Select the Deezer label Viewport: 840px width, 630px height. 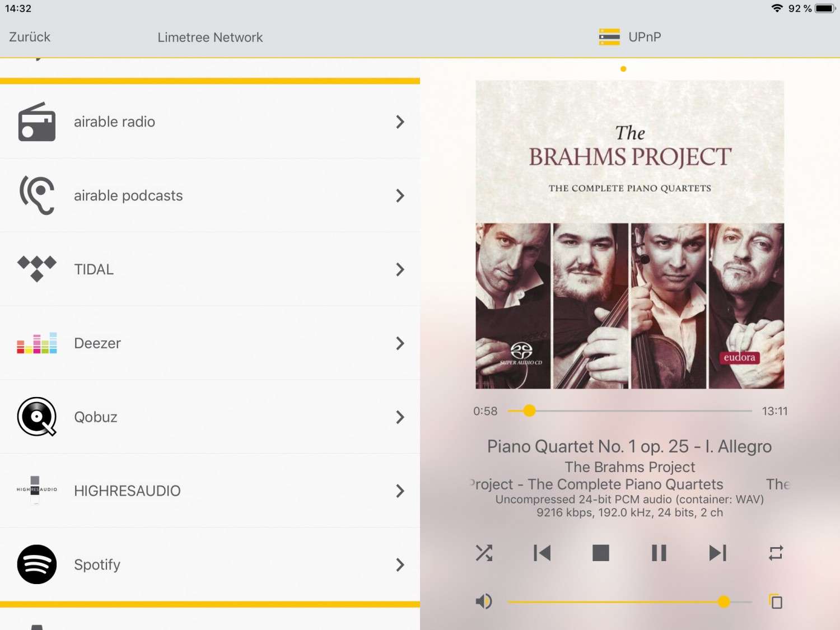(x=97, y=343)
